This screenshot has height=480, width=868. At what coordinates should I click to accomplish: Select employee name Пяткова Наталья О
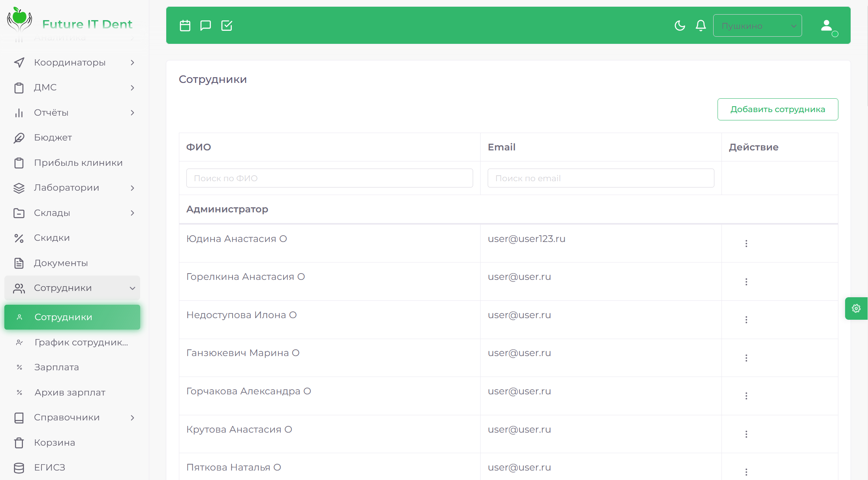click(234, 467)
